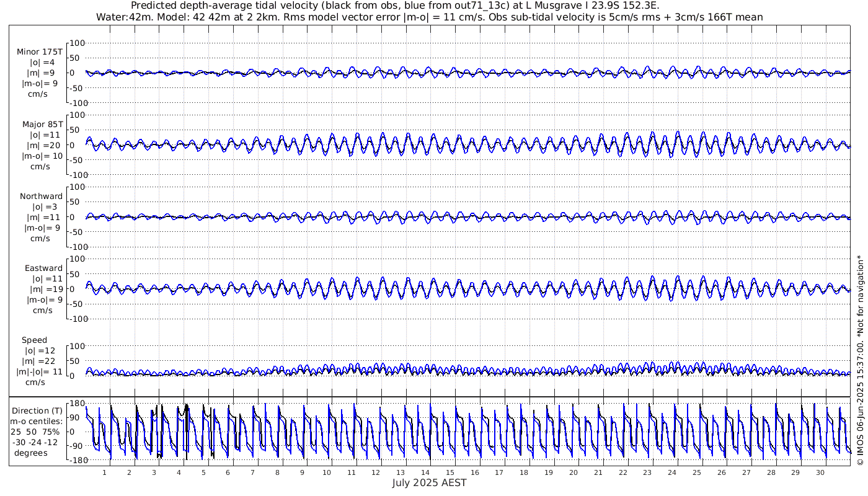
Task: Click the -180 tick in the Direction panel
Action: 74,460
